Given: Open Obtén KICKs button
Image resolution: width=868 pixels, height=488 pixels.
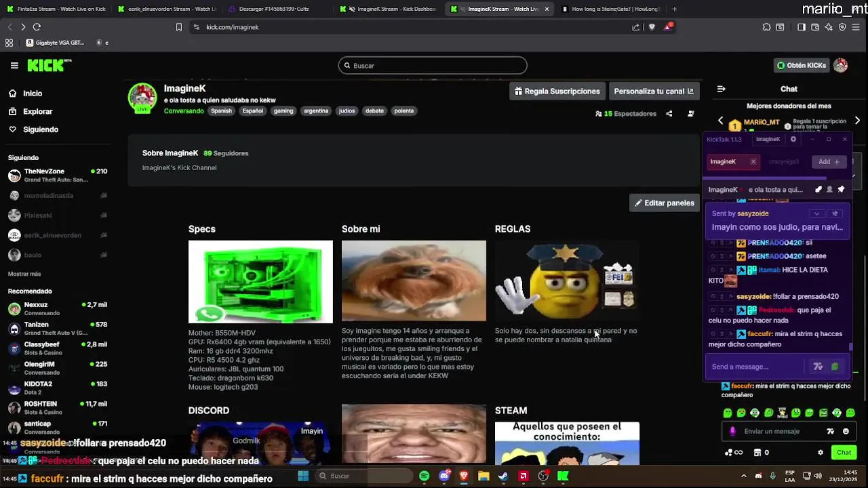Looking at the screenshot, I should click(x=802, y=65).
